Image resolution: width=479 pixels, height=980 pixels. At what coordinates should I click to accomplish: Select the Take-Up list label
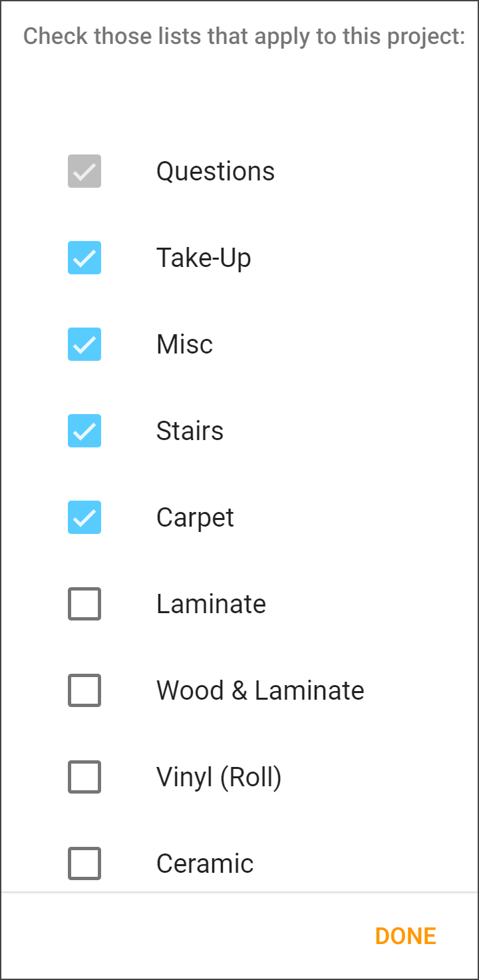point(203,258)
